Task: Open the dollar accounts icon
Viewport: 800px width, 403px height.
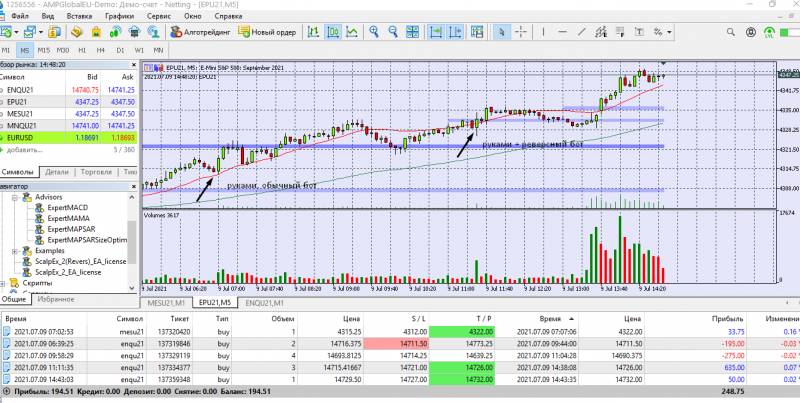Action: [54, 32]
